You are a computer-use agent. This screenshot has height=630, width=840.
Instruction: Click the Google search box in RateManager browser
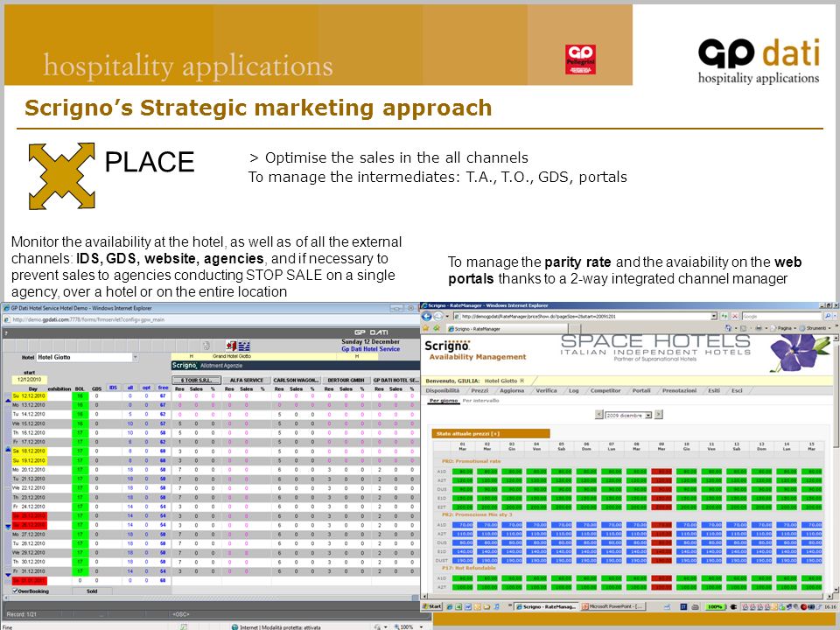(782, 316)
